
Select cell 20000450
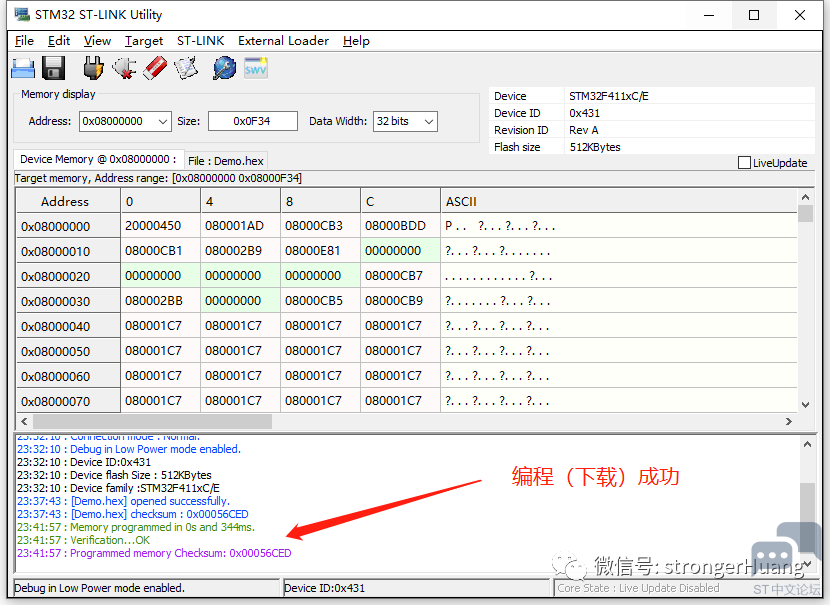point(160,226)
